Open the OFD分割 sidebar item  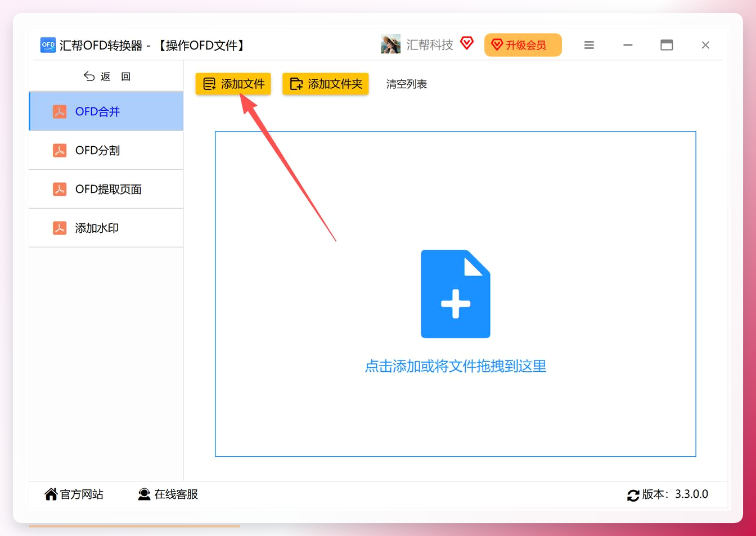[x=106, y=150]
